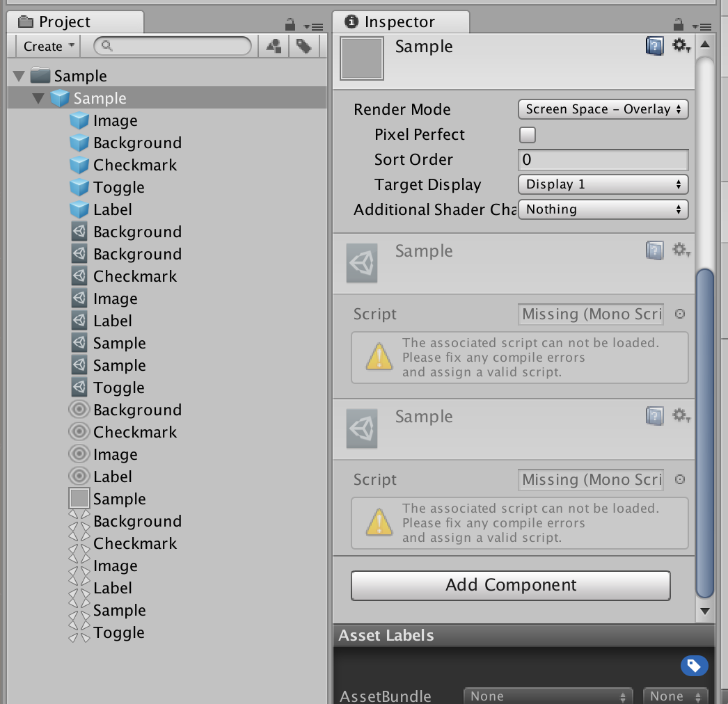Click the Inspector scrollbar up arrow
The image size is (728, 704).
tap(705, 45)
